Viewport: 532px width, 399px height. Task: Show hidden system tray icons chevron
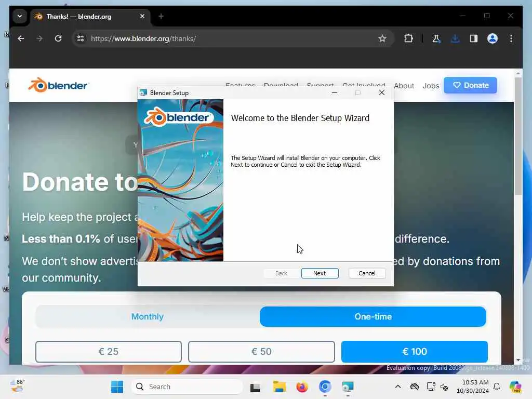click(398, 387)
